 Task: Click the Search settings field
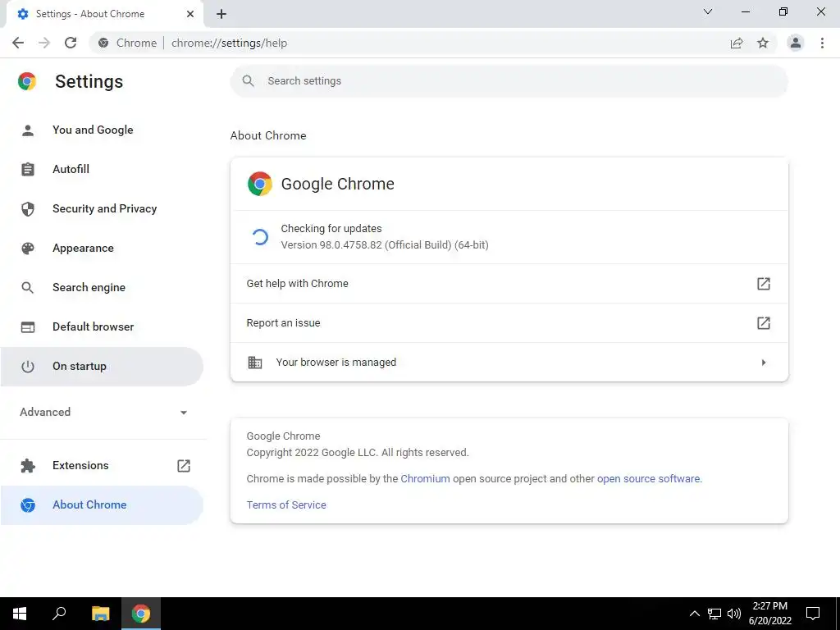pyautogui.click(x=509, y=81)
